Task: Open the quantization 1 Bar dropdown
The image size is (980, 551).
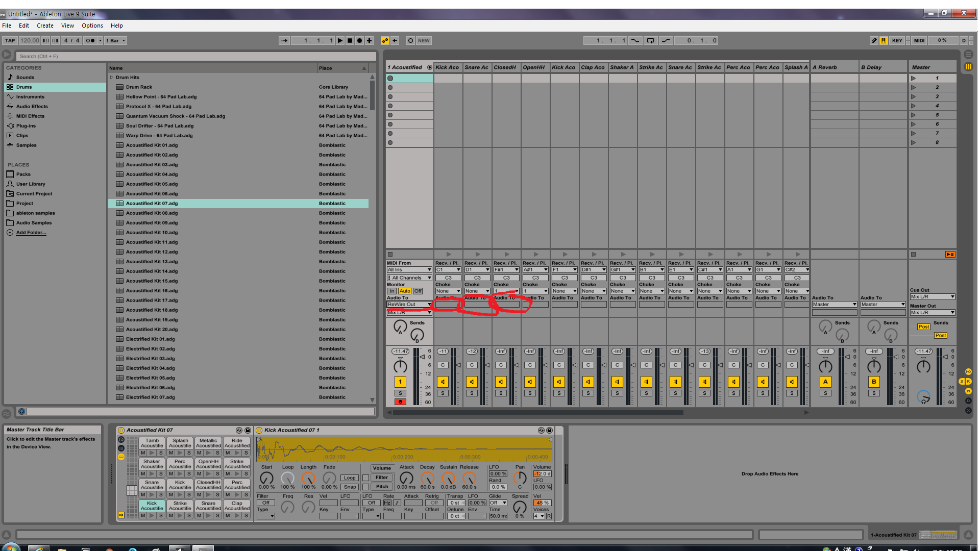Action: point(115,40)
